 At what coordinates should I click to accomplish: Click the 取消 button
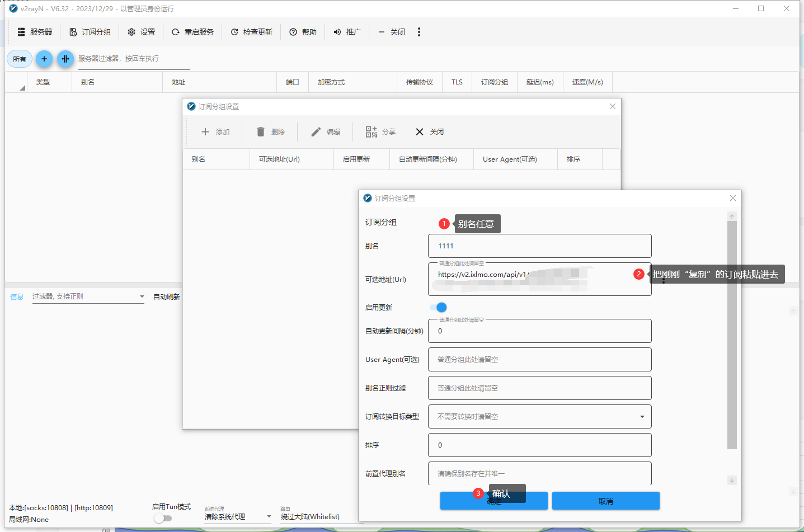(605, 501)
